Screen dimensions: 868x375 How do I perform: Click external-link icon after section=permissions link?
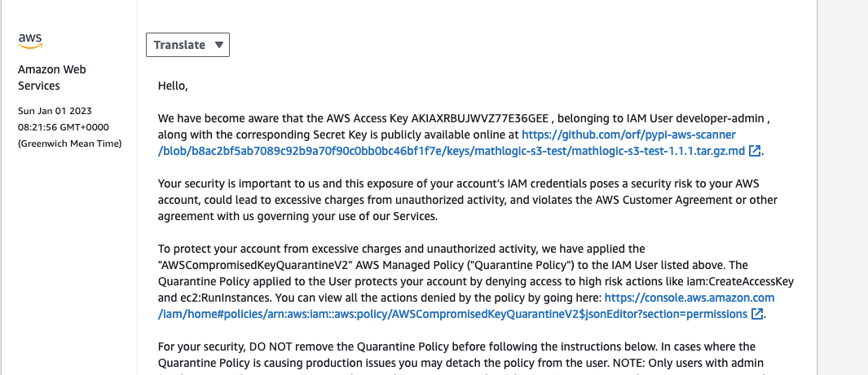(x=757, y=314)
